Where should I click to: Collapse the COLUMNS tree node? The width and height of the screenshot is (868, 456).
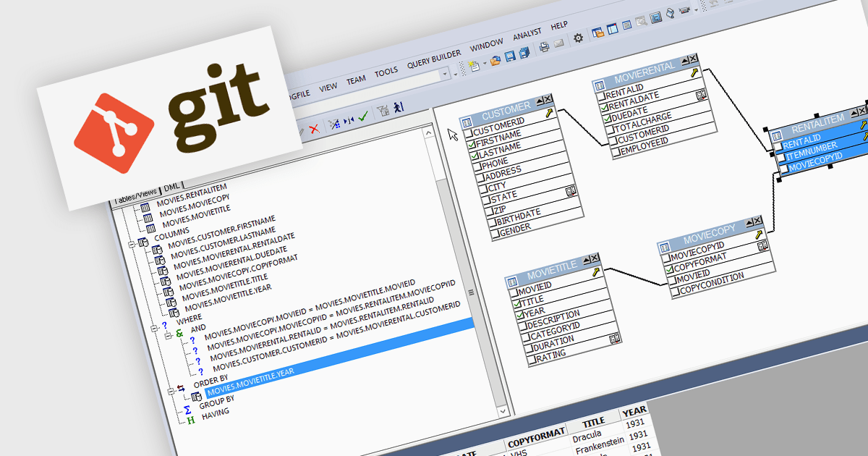coord(132,244)
